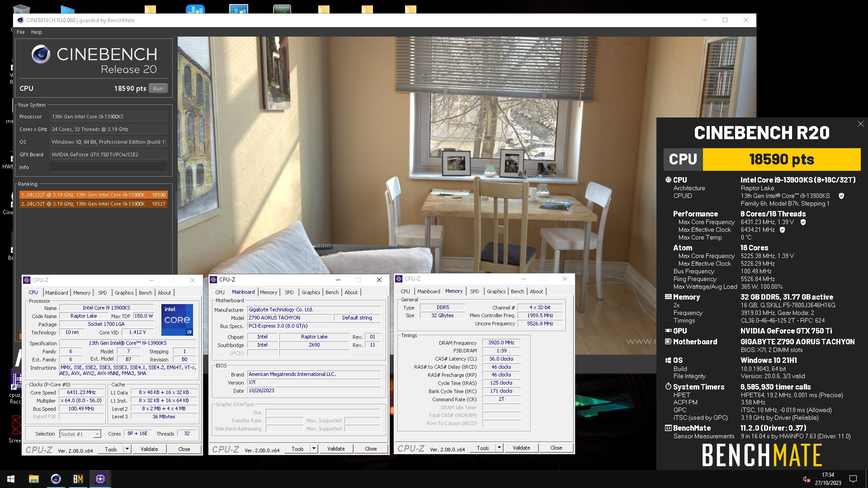This screenshot has width=868, height=488.
Task: Open BenchMate icon in the taskbar
Action: pos(78,479)
